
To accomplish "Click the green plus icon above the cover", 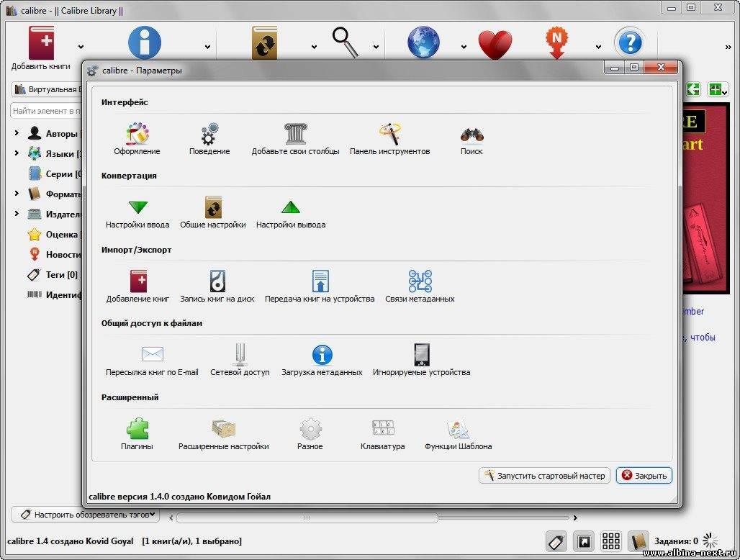I will click(x=718, y=89).
